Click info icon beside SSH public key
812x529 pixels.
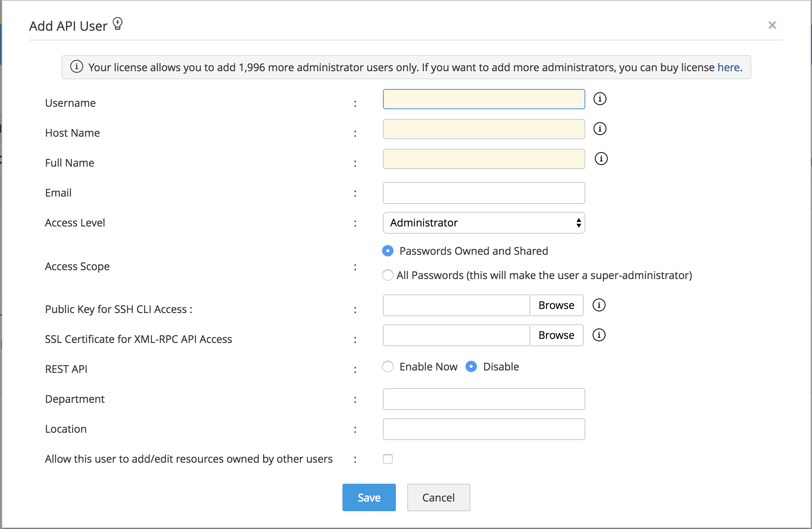[x=599, y=305]
